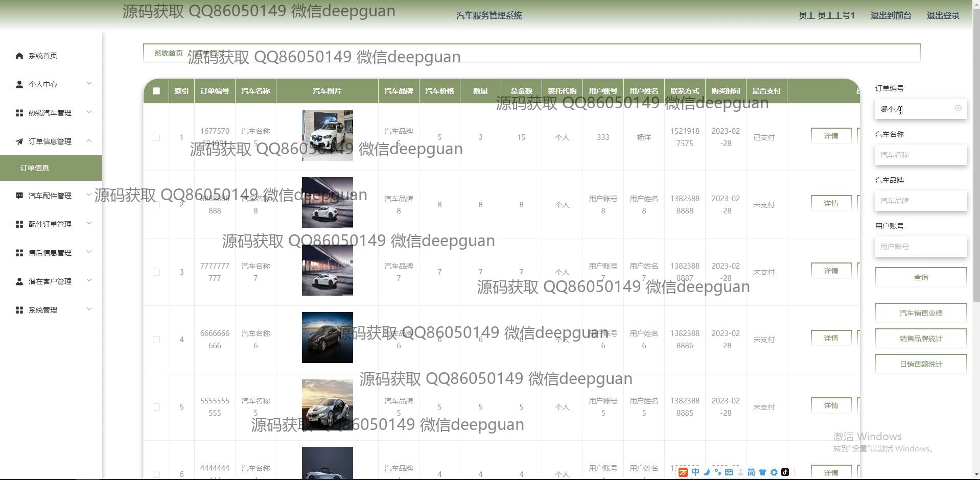Focus the 订单编号 search input
Image resolution: width=980 pixels, height=480 pixels.
tap(921, 109)
